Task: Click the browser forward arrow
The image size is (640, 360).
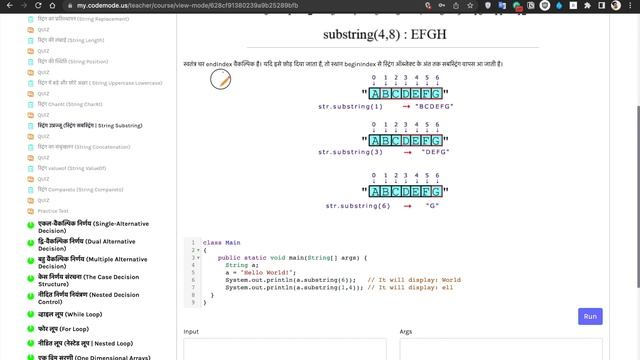Action: pos(24,5)
